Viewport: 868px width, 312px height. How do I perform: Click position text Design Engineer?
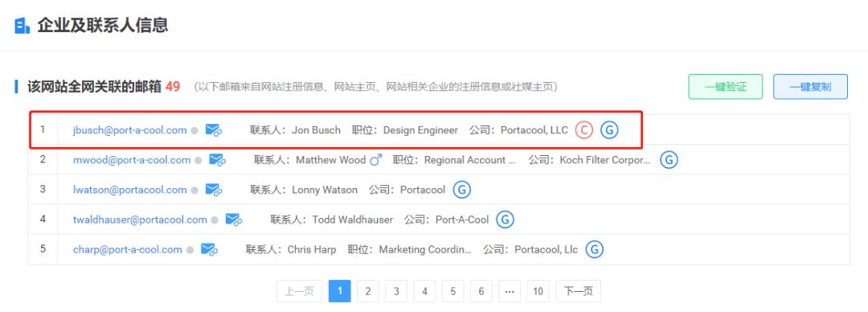(420, 130)
